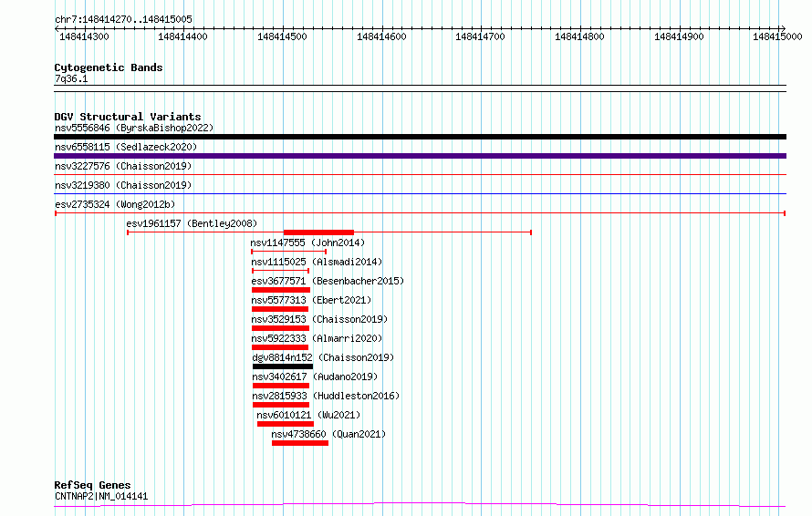This screenshot has height=516, width=812.
Task: Open variant nsv1147555 (John2014)
Action: 307,243
